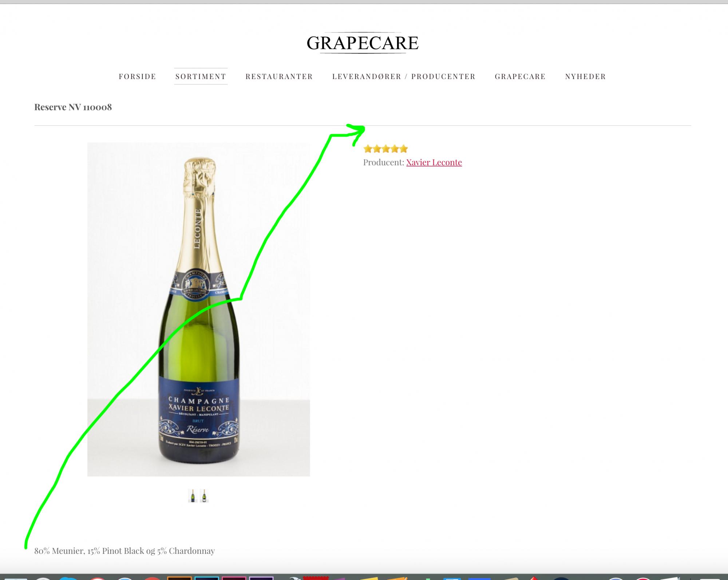Go to the FORSIDE page

(137, 76)
